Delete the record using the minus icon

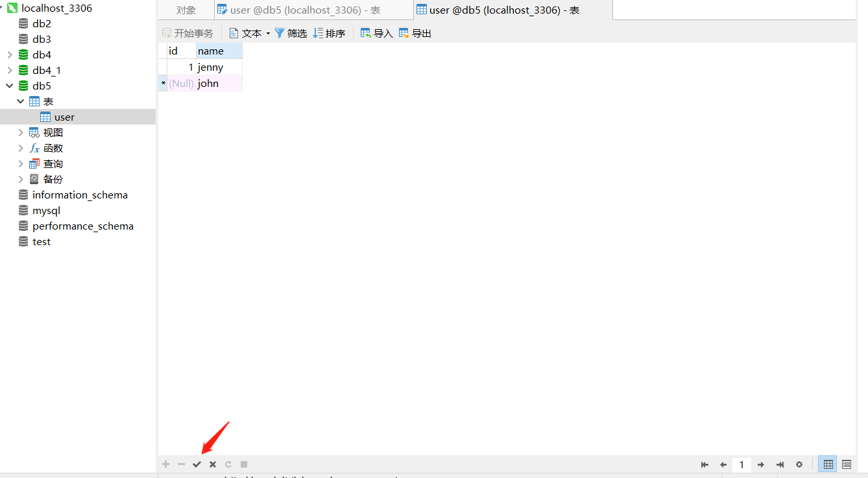(x=182, y=464)
